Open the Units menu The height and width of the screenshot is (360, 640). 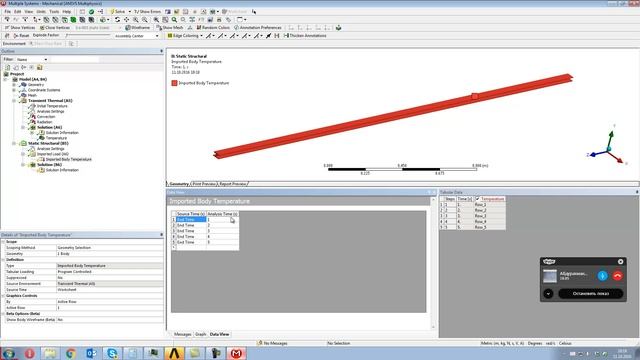pyautogui.click(x=41, y=11)
